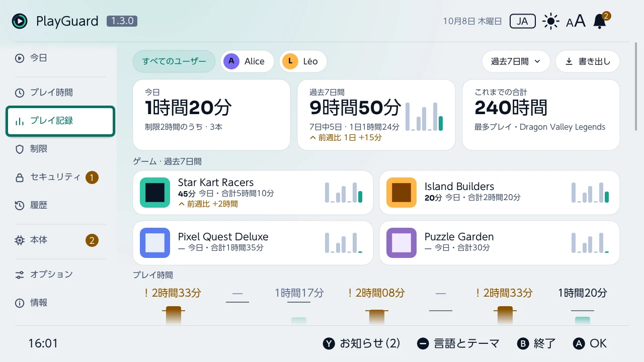Click the 1時間17分 play time bar
Viewport: 644px width, 362px height.
click(299, 320)
